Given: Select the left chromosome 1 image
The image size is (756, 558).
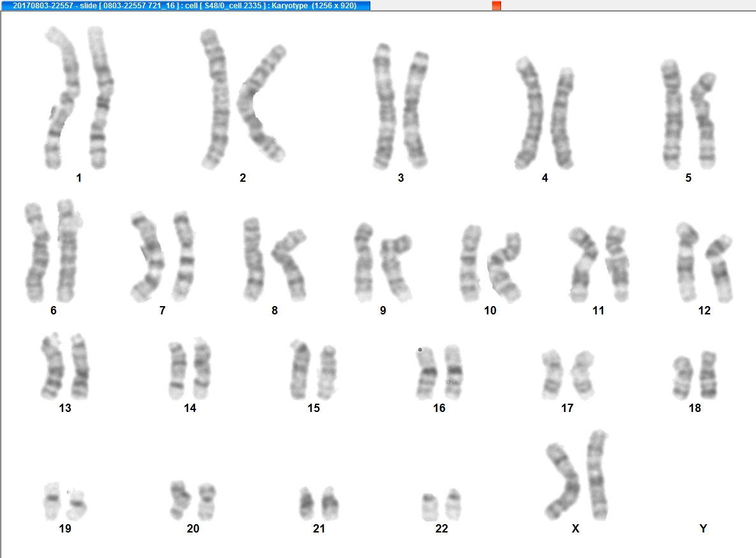Looking at the screenshot, I should (62, 98).
